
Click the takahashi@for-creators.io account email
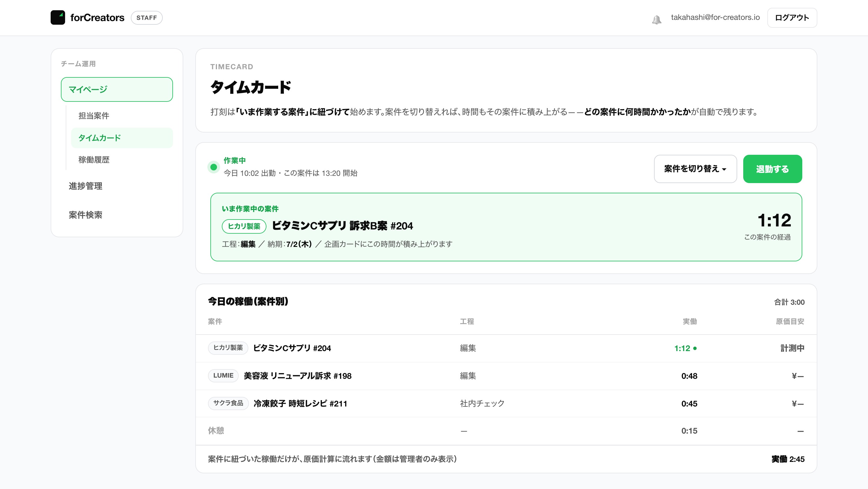[x=715, y=17]
